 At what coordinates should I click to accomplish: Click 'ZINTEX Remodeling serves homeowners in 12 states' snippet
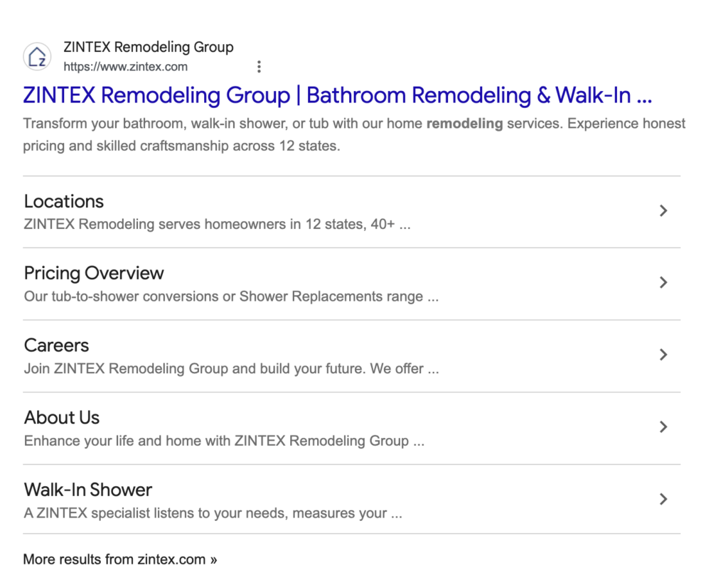tap(218, 224)
